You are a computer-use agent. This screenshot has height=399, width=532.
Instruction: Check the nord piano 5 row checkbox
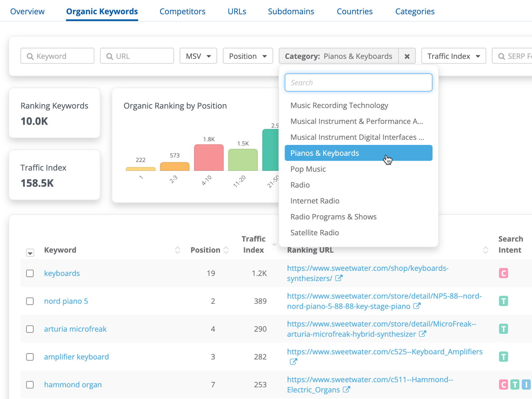(30, 301)
